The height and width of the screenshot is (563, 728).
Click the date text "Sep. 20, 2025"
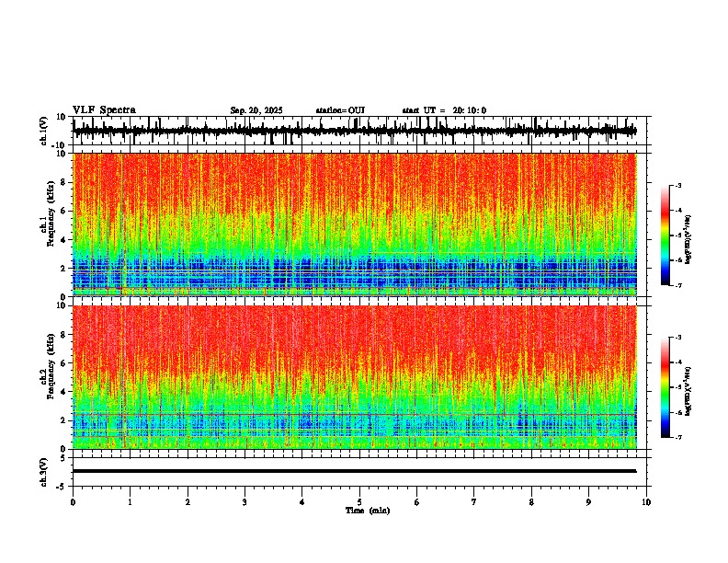tap(256, 110)
